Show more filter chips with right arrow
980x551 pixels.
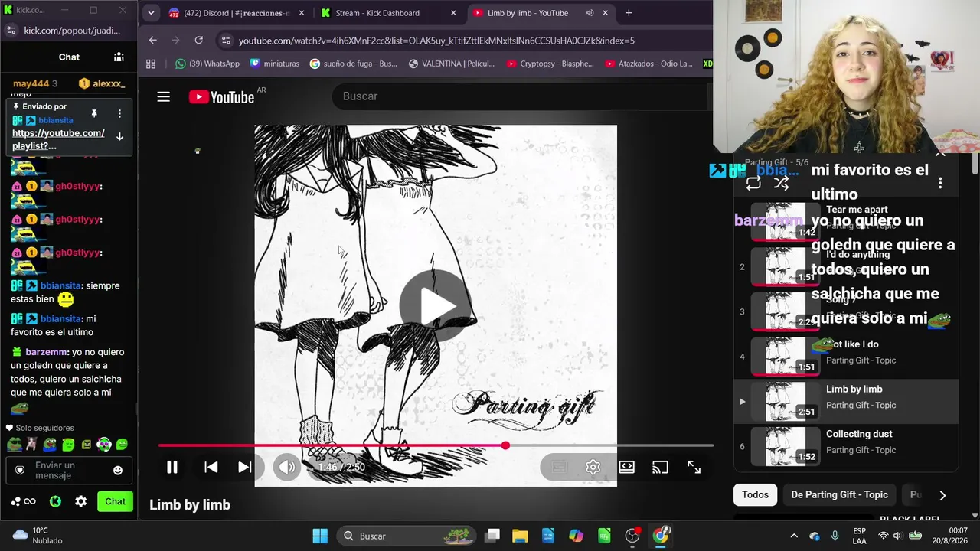tap(942, 495)
